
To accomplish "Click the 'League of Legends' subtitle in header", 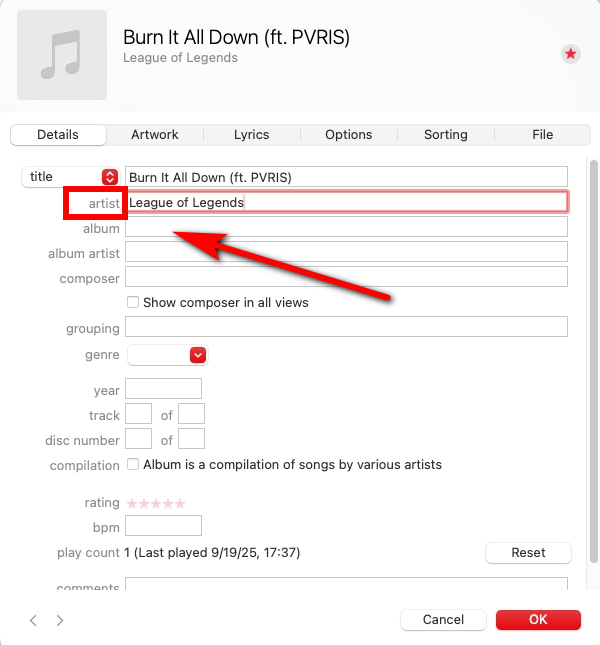I will (x=180, y=58).
